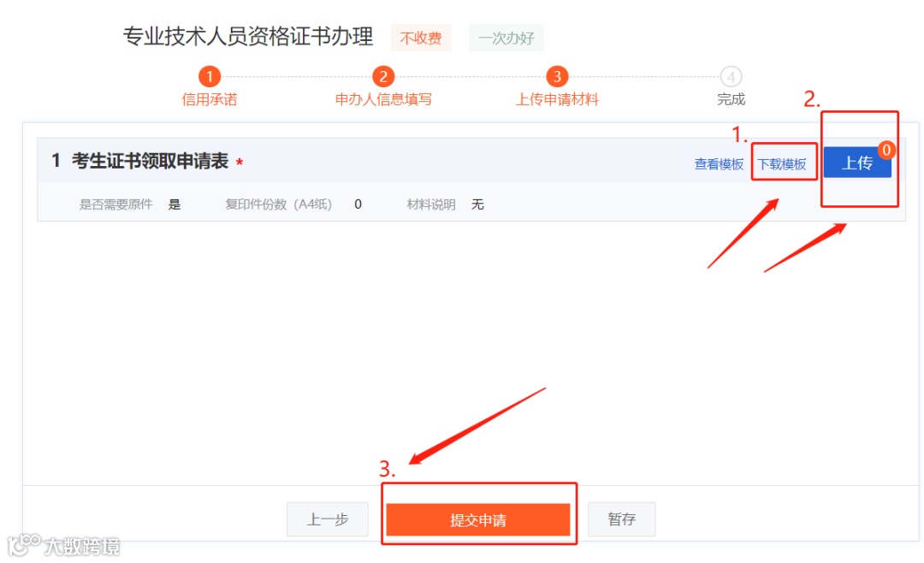
Task: Select step 1 circle 信用承诺
Action: [x=210, y=77]
